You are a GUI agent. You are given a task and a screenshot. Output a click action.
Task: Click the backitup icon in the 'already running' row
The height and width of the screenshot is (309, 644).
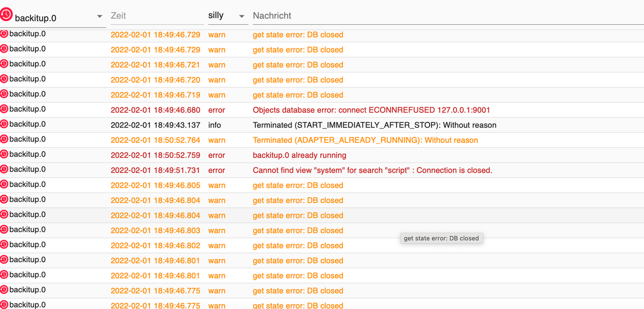click(x=4, y=154)
